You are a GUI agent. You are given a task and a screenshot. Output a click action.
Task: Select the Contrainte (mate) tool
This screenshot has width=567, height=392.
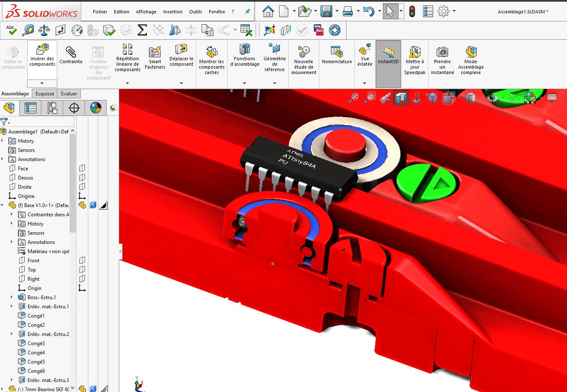pos(71,56)
